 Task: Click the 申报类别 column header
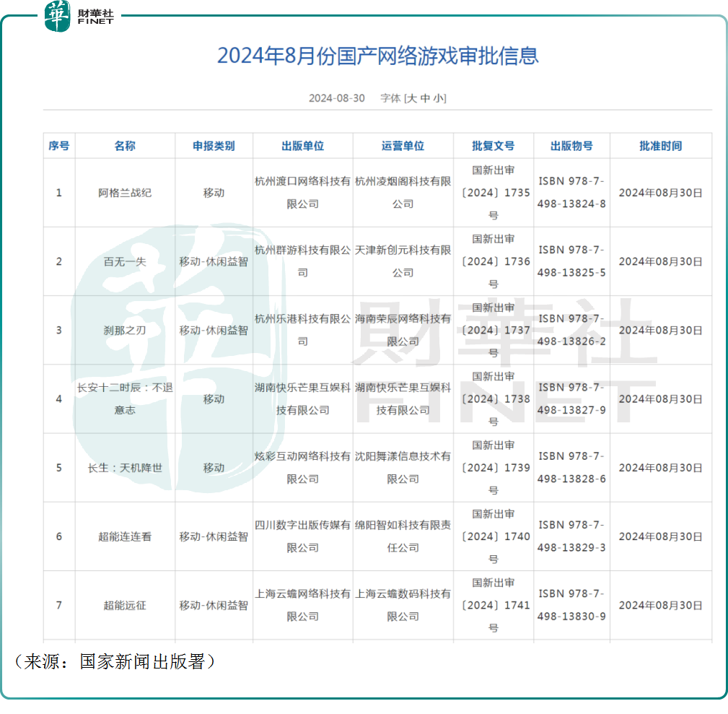pyautogui.click(x=214, y=146)
